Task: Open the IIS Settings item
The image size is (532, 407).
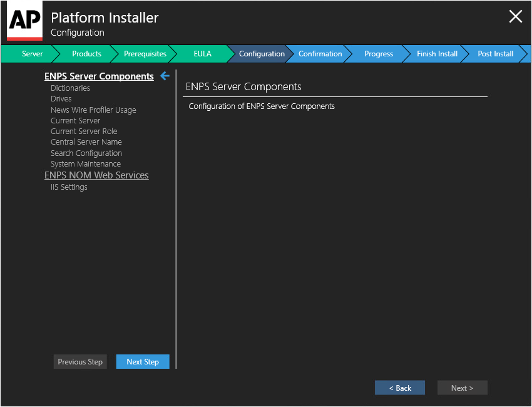Action: pos(69,187)
